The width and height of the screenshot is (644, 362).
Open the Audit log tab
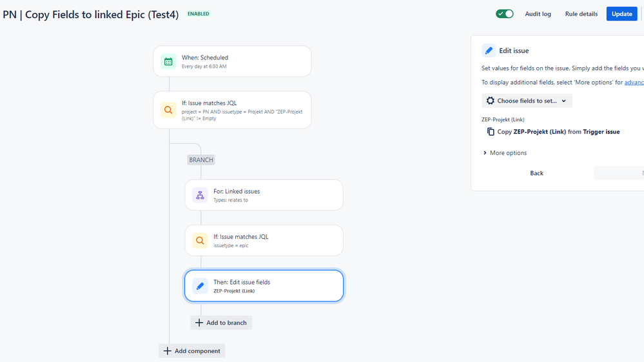(538, 14)
